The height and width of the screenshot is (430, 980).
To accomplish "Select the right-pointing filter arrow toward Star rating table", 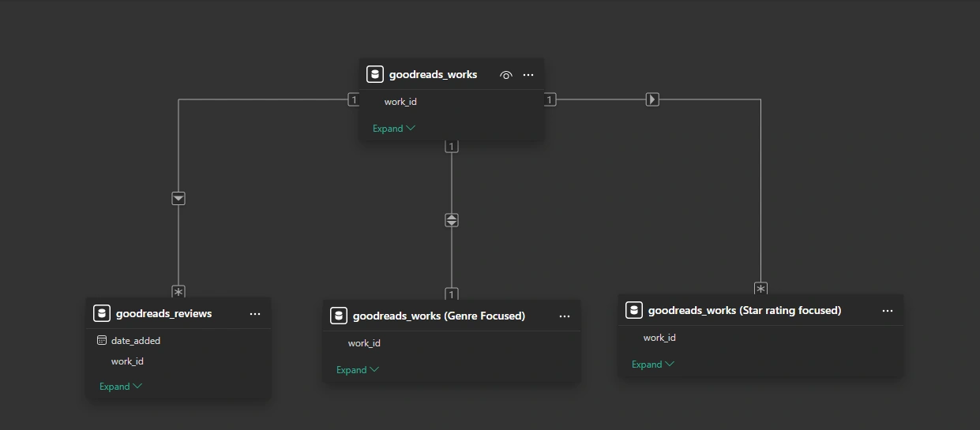I will click(652, 99).
